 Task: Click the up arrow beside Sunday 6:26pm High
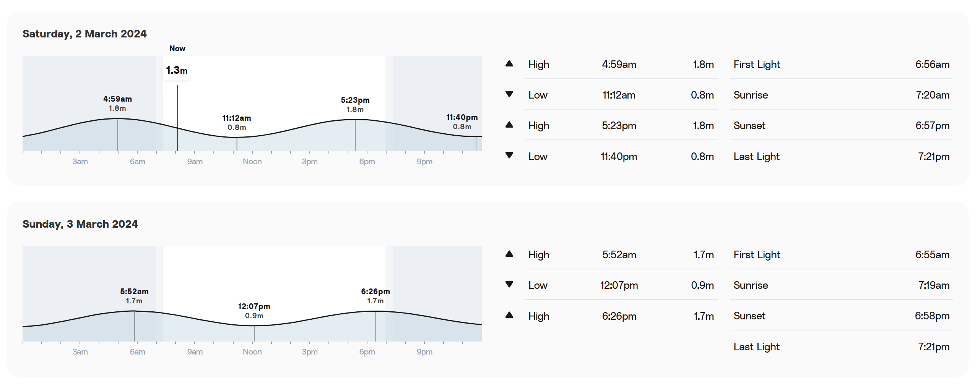(x=509, y=315)
